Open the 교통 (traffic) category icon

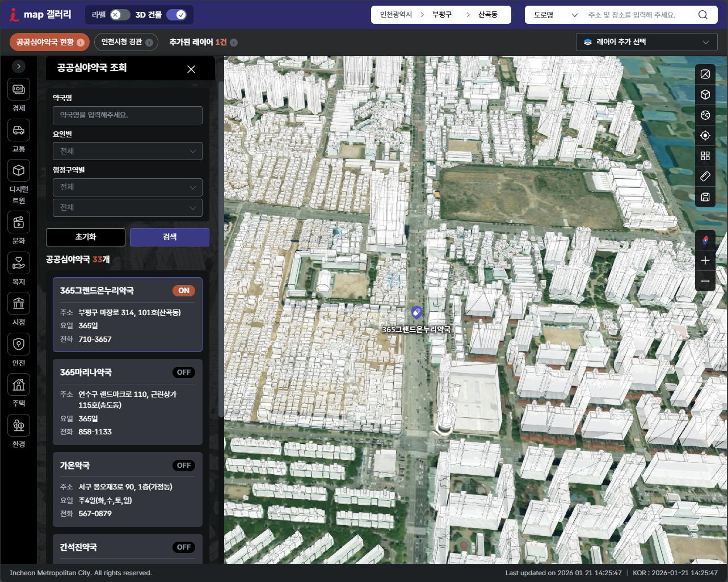tap(19, 131)
